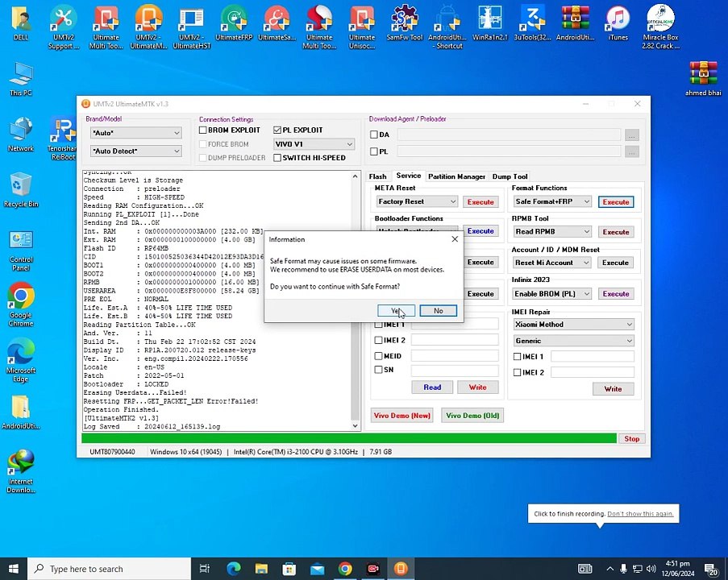Click Vivo Demo (Old) button
The image size is (728, 580).
tap(472, 416)
